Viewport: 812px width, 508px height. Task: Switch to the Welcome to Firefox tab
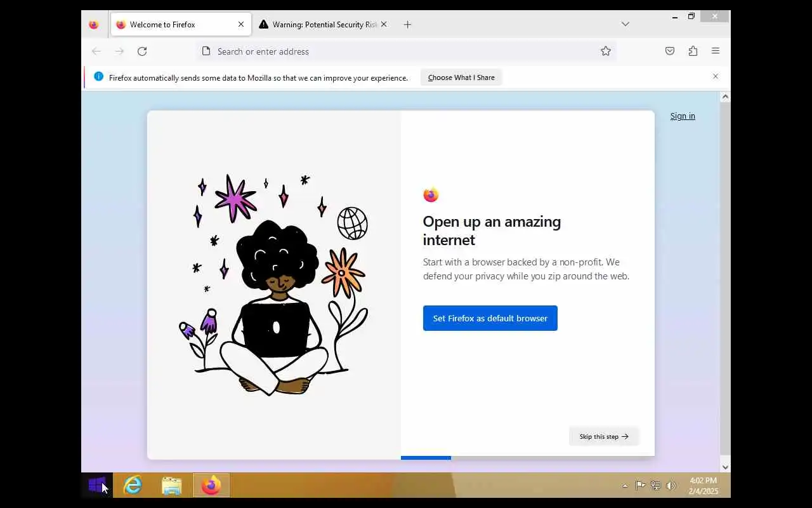pos(181,25)
